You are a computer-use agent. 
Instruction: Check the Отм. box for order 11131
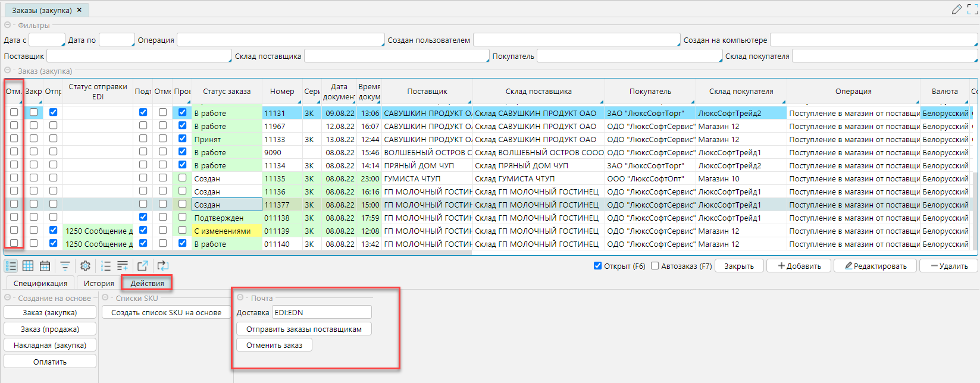point(14,112)
